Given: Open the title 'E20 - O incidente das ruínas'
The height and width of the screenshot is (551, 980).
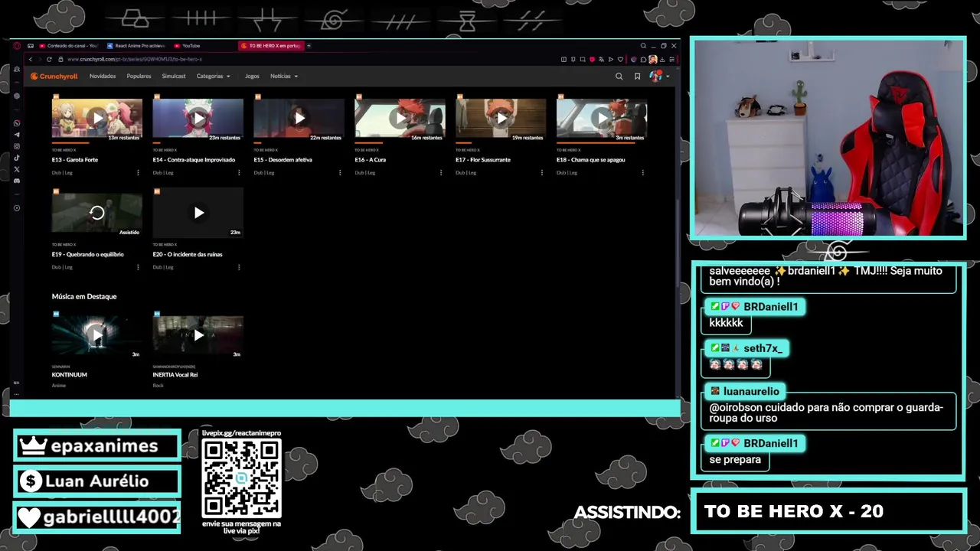Looking at the screenshot, I should click(188, 254).
